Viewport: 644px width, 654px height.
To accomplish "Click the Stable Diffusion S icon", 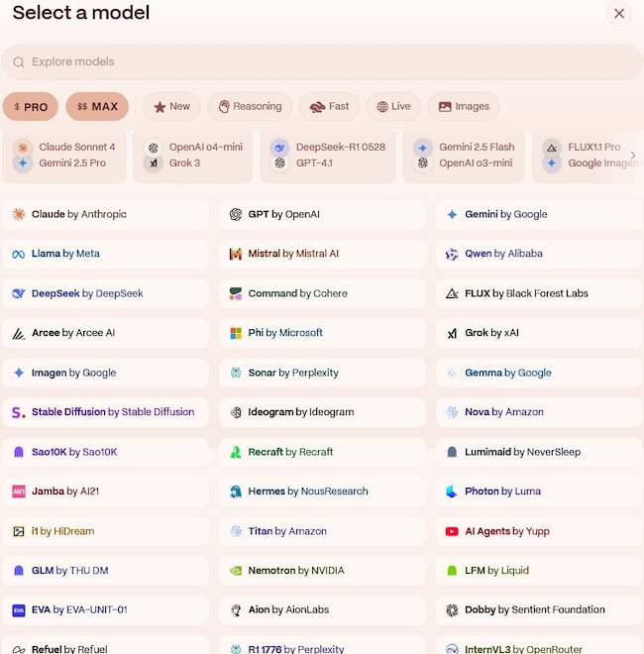I will tap(19, 412).
